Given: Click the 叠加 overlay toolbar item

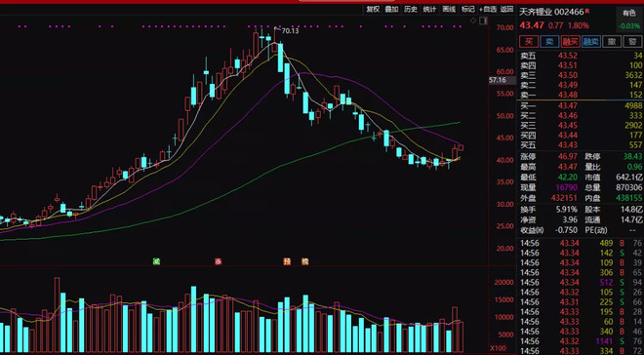Looking at the screenshot, I should tap(391, 9).
